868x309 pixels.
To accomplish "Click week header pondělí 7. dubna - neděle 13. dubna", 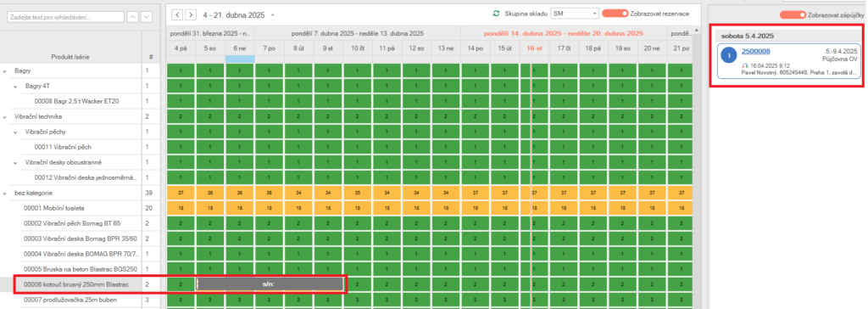I will [x=358, y=33].
